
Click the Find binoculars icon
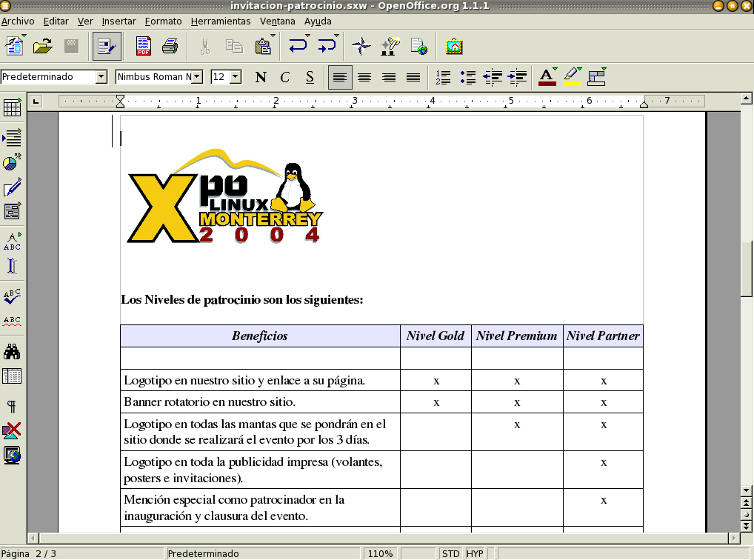pyautogui.click(x=12, y=351)
